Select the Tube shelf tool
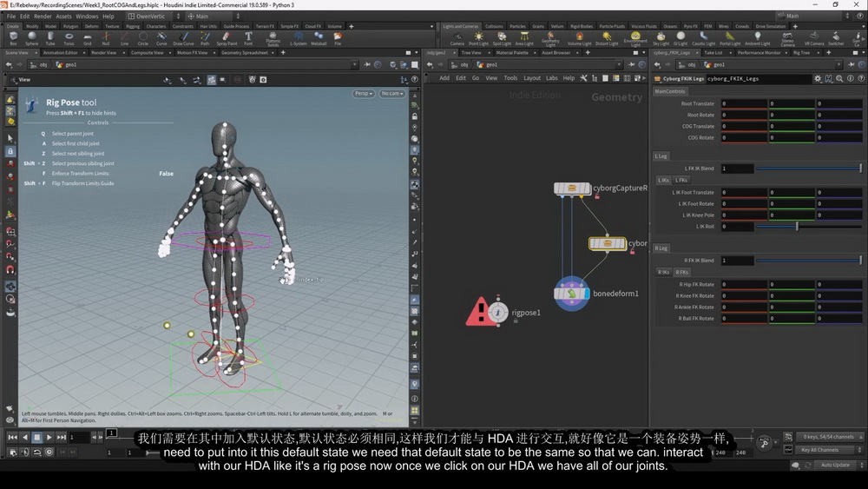The height and width of the screenshot is (489, 868). point(50,38)
